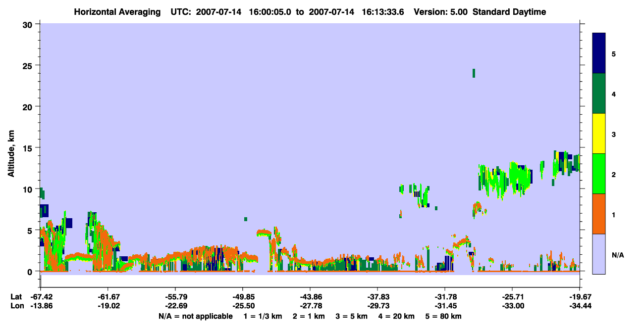The image size is (644, 330).
Task: Click the y-axis tick label 15
Action: [x=29, y=148]
